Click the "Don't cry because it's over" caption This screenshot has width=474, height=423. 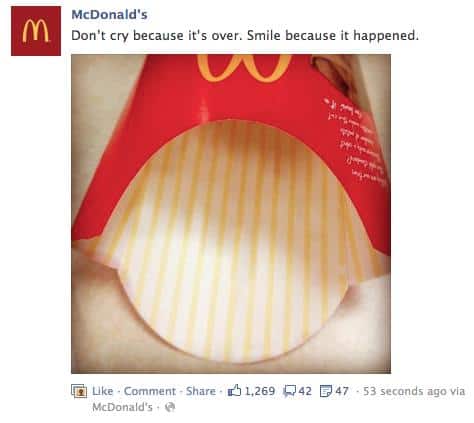click(245, 36)
